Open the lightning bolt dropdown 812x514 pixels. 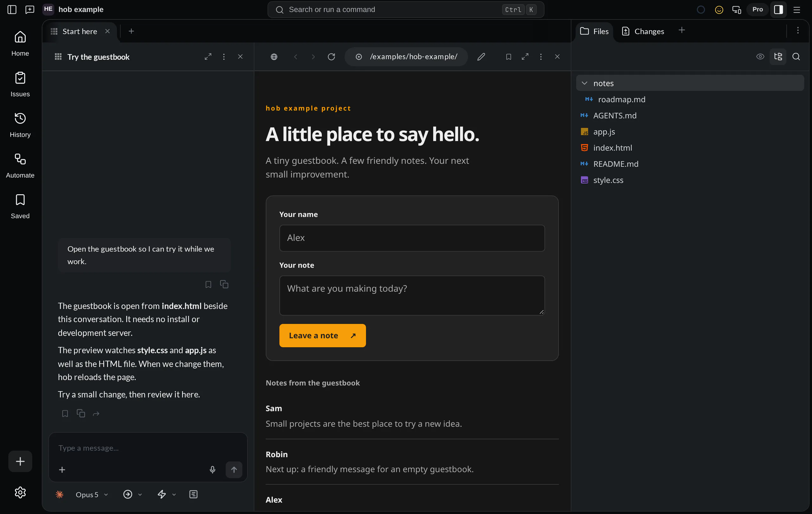(167, 494)
